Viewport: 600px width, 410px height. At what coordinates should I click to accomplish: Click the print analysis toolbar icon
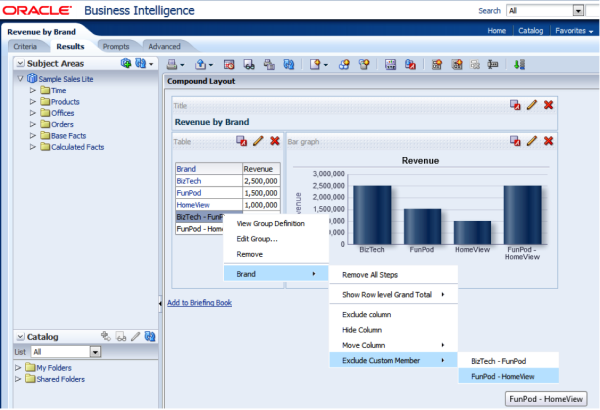174,64
